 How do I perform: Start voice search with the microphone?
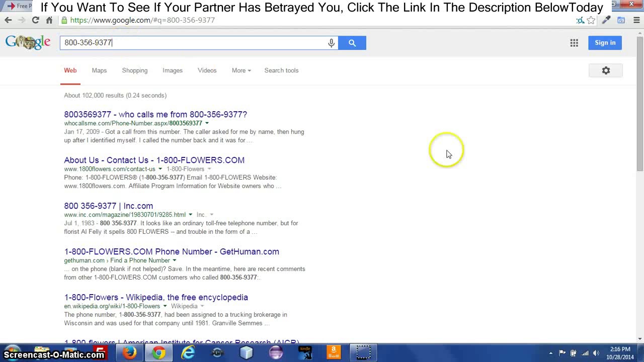tap(331, 43)
